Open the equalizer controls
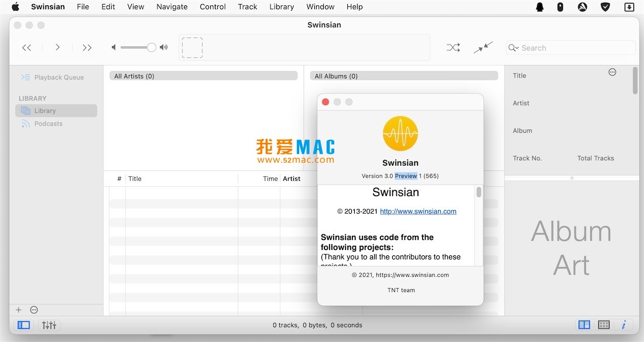 pos(49,325)
